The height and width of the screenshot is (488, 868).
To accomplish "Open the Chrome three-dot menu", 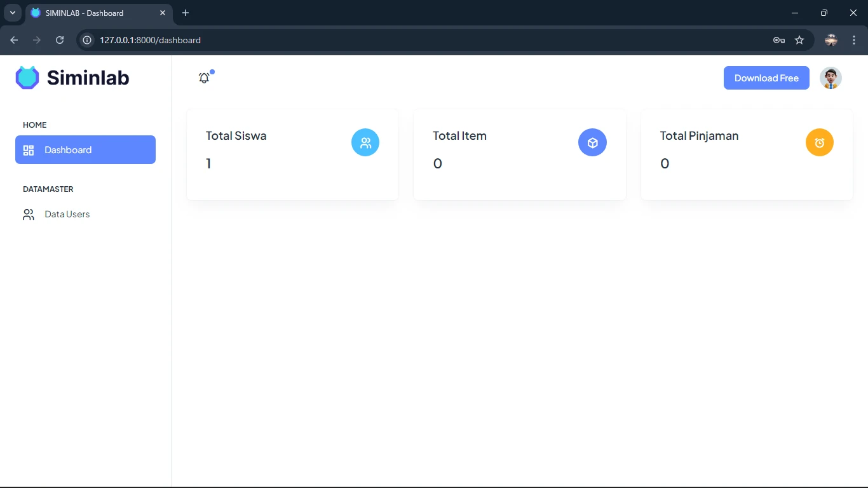I will pyautogui.click(x=854, y=40).
